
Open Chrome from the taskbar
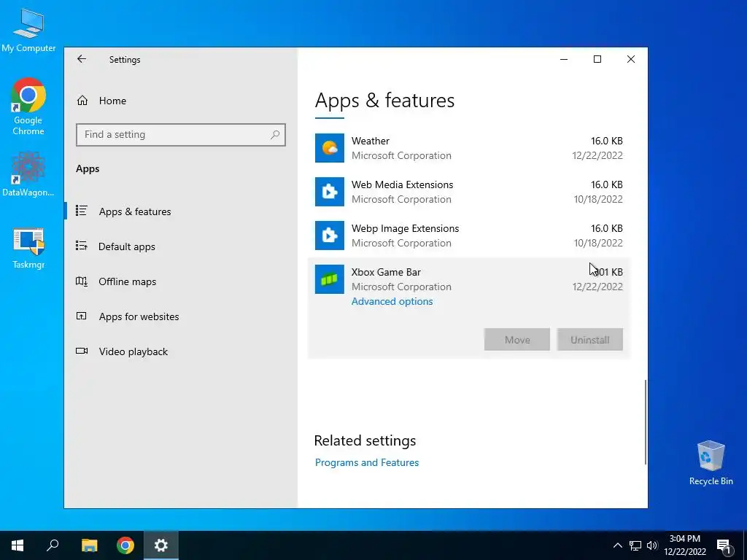125,545
